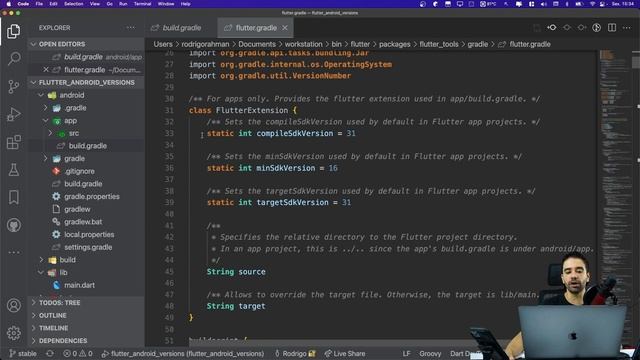Open the File menu

coord(39,4)
